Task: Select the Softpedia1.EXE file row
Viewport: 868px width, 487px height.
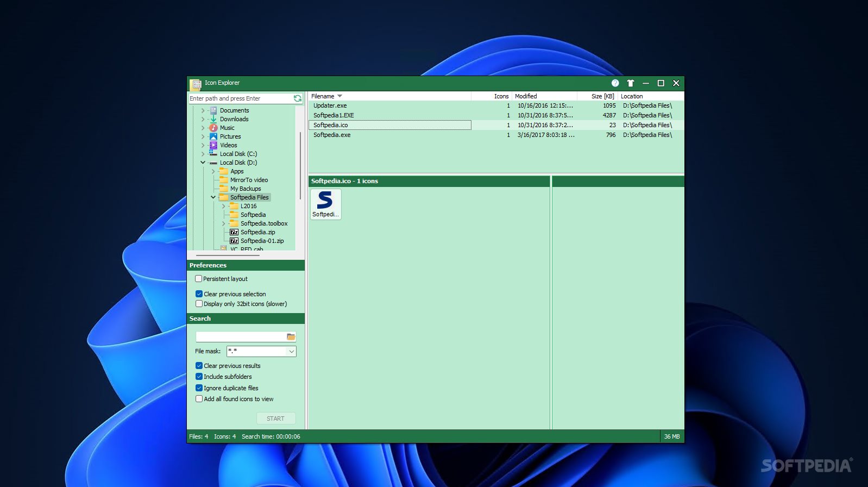Action: tap(496, 116)
